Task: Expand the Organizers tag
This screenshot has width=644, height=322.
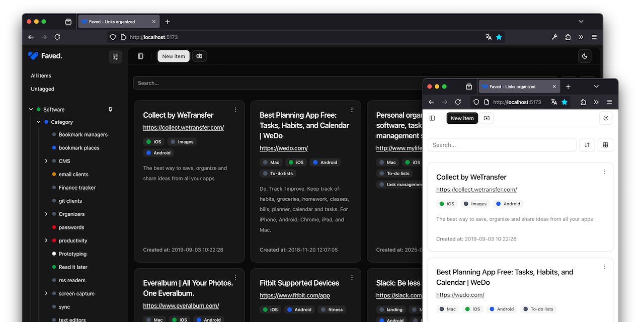Action: [46, 214]
